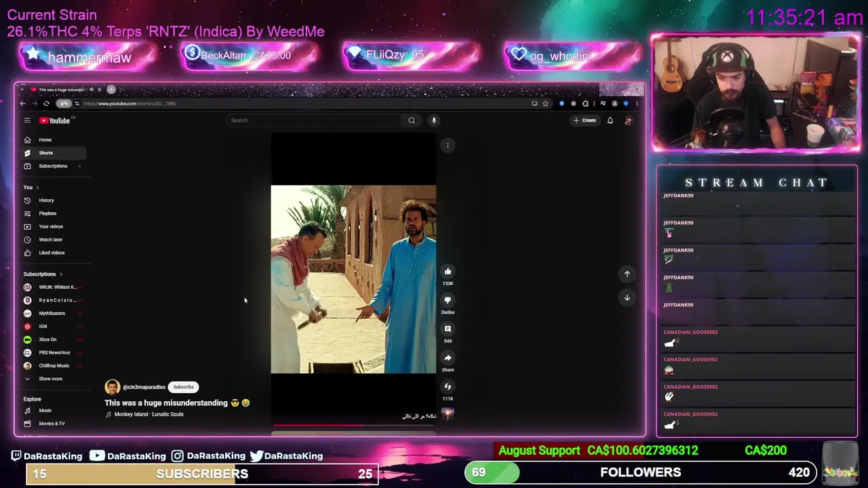Click the short title 'This was a huge misunderstanding'
868x488 pixels.
[166, 403]
